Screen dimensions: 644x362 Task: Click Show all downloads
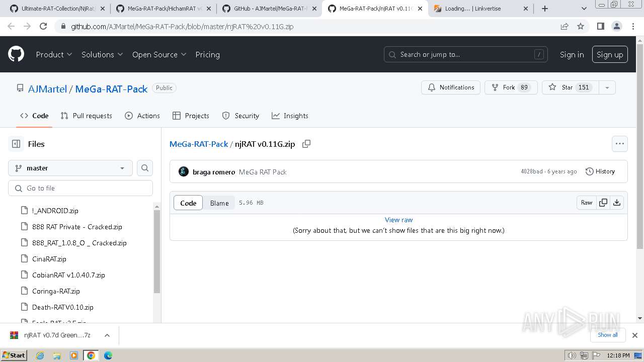607,335
